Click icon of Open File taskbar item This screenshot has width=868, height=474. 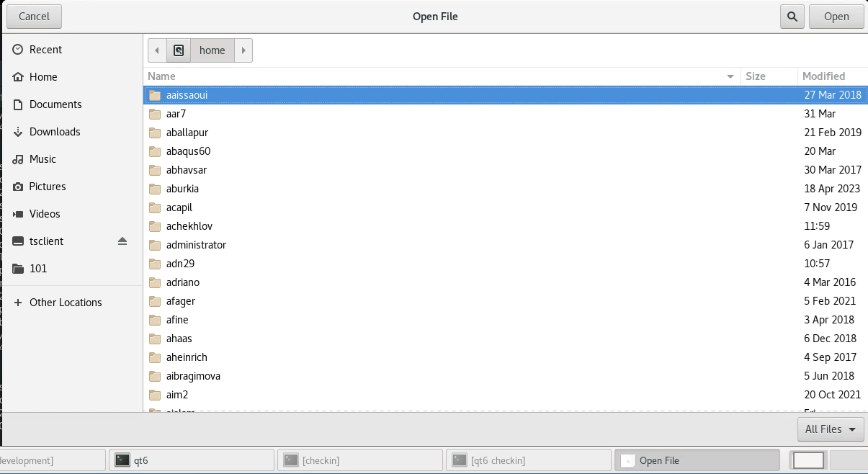tap(628, 460)
